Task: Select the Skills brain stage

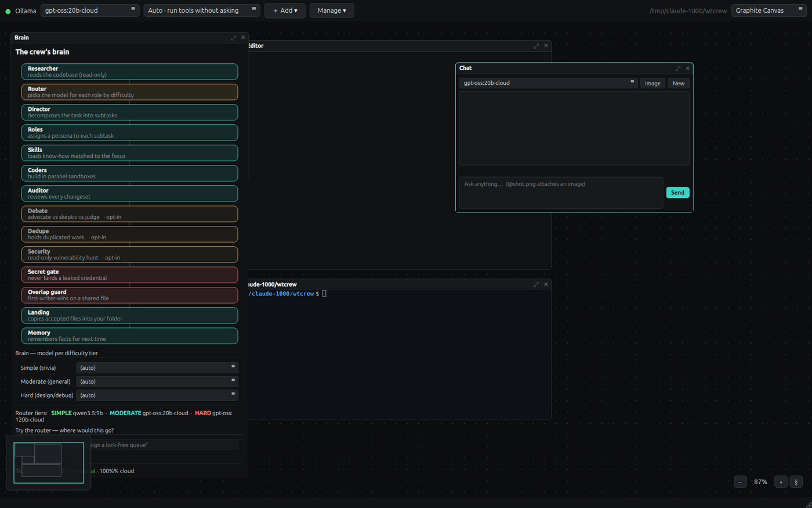Action: point(130,153)
